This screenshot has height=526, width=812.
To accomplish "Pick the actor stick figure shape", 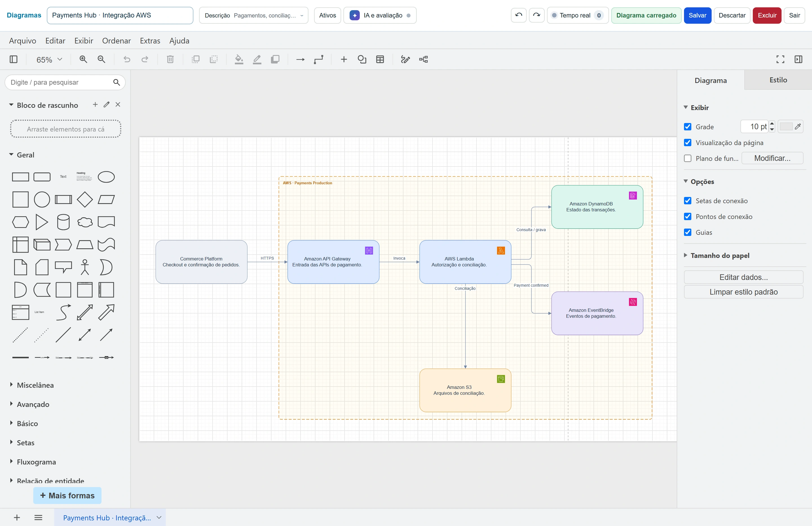I will point(85,267).
